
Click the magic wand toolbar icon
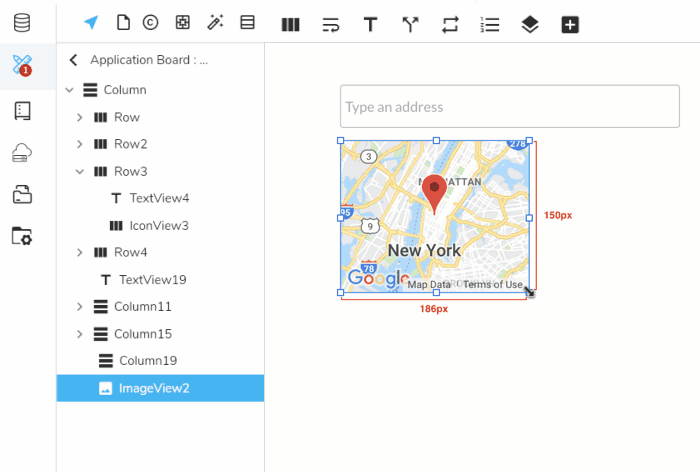coord(215,23)
